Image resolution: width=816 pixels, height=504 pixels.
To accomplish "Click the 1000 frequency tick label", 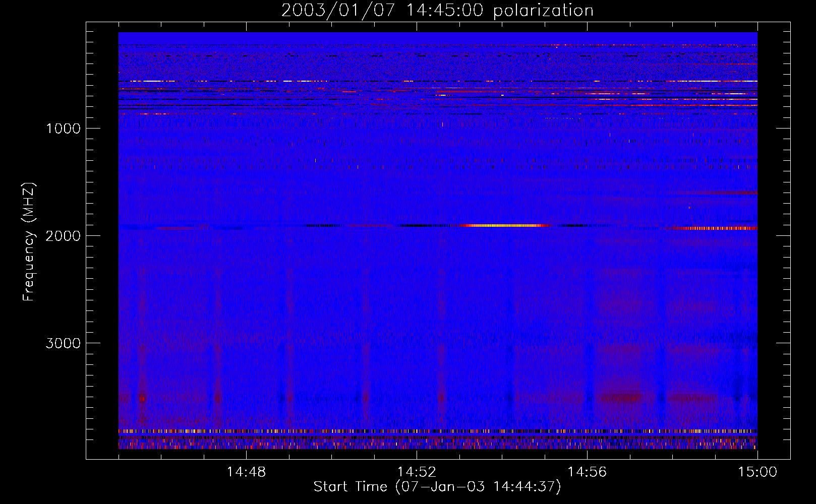I will point(63,129).
